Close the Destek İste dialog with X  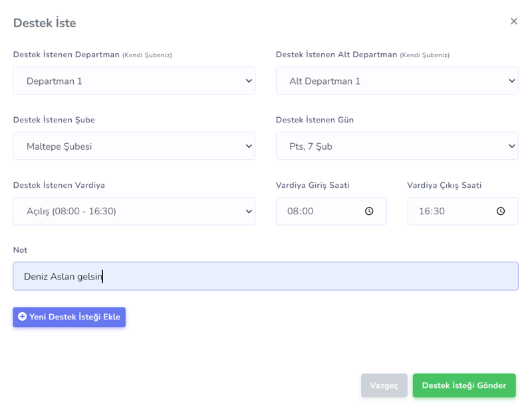coord(513,21)
